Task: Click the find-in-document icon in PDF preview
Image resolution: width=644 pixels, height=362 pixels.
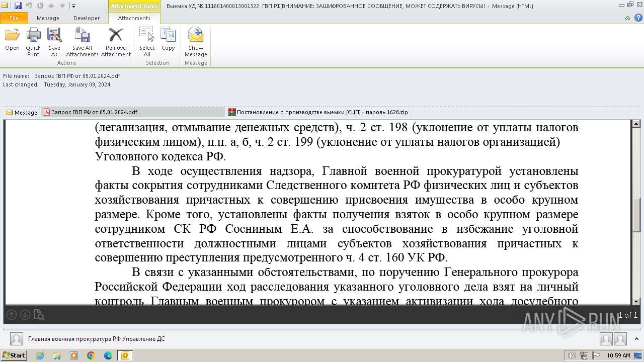Action: (39, 315)
